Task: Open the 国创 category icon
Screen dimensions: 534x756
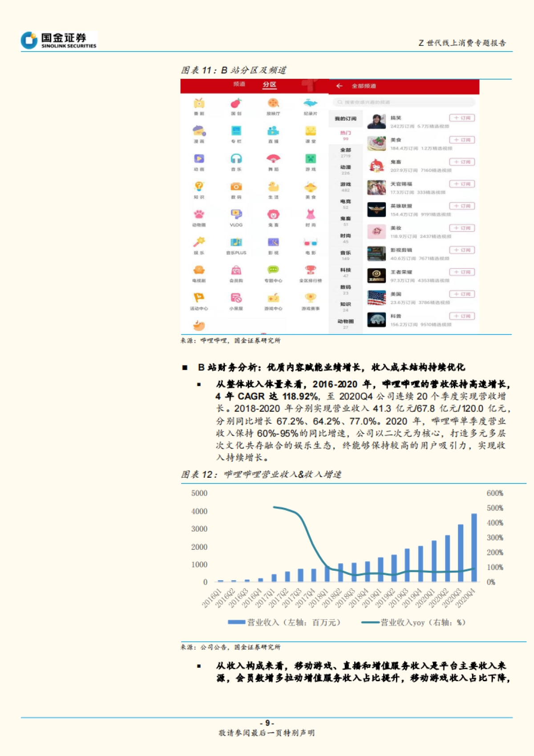Action: pyautogui.click(x=236, y=103)
